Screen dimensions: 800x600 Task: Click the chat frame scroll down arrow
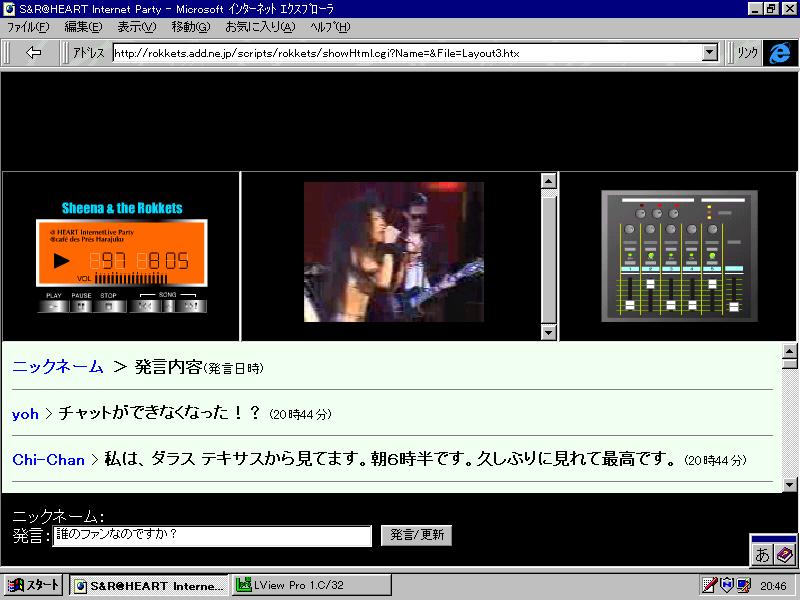(x=789, y=484)
